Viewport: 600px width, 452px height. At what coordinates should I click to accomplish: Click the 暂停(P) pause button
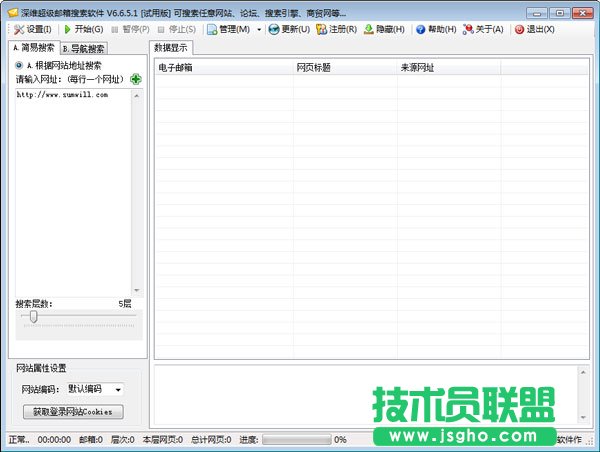pyautogui.click(x=130, y=29)
